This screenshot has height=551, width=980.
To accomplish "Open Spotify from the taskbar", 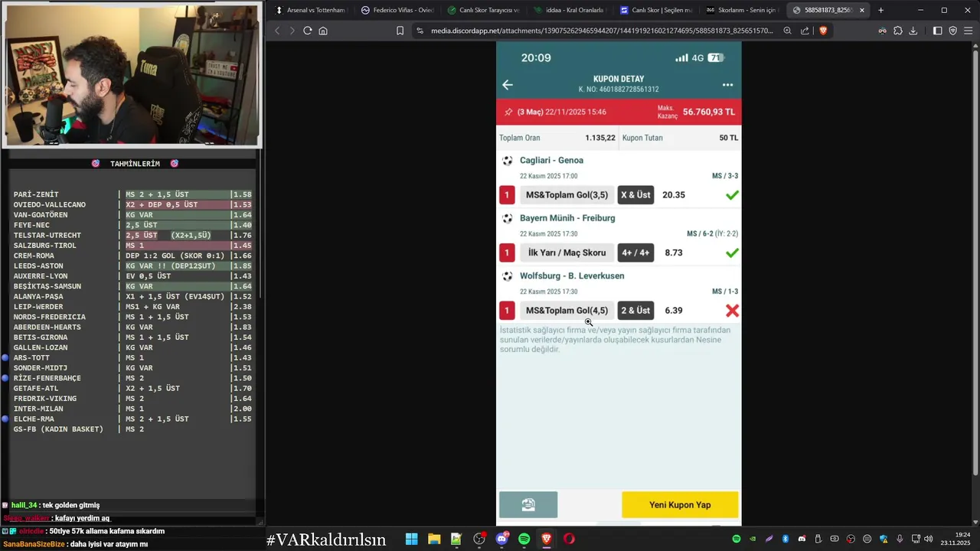I will point(524,539).
